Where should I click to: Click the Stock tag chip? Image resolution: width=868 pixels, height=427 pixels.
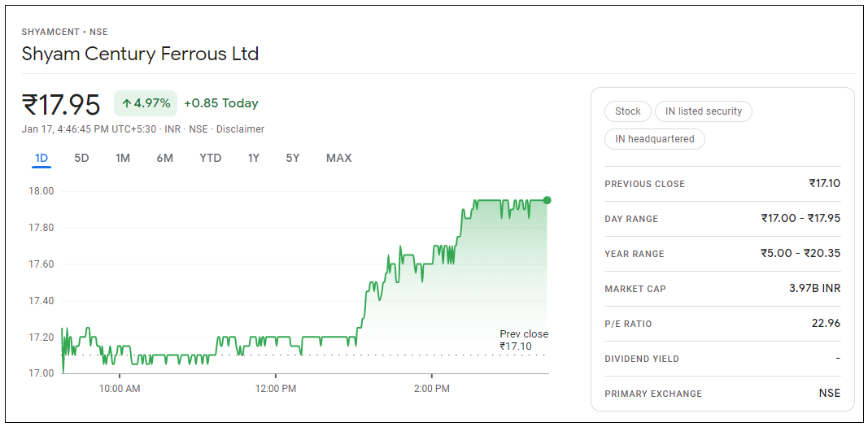[x=628, y=111]
